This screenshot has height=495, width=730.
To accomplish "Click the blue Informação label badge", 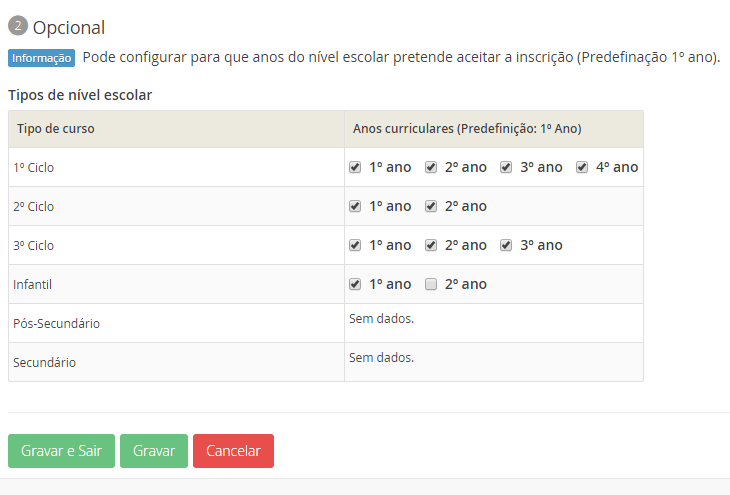I will click(x=41, y=58).
